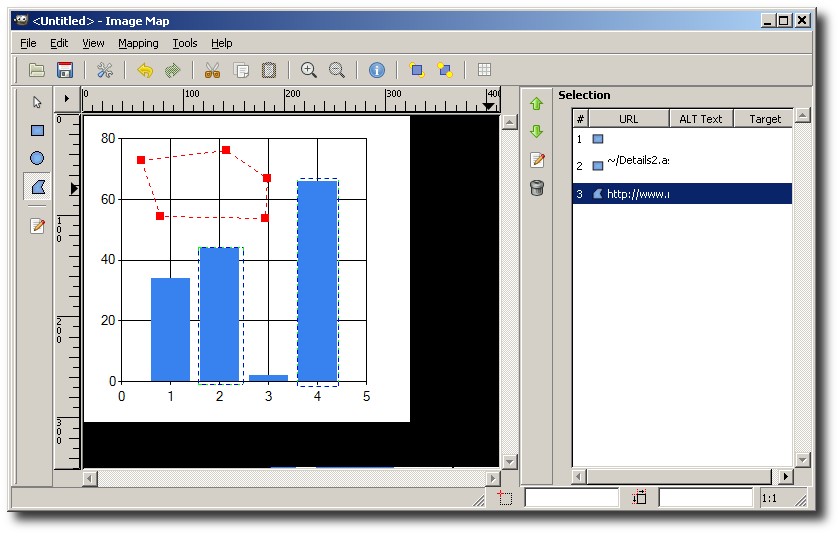Open the Tools menu
840x535 pixels.
click(185, 43)
